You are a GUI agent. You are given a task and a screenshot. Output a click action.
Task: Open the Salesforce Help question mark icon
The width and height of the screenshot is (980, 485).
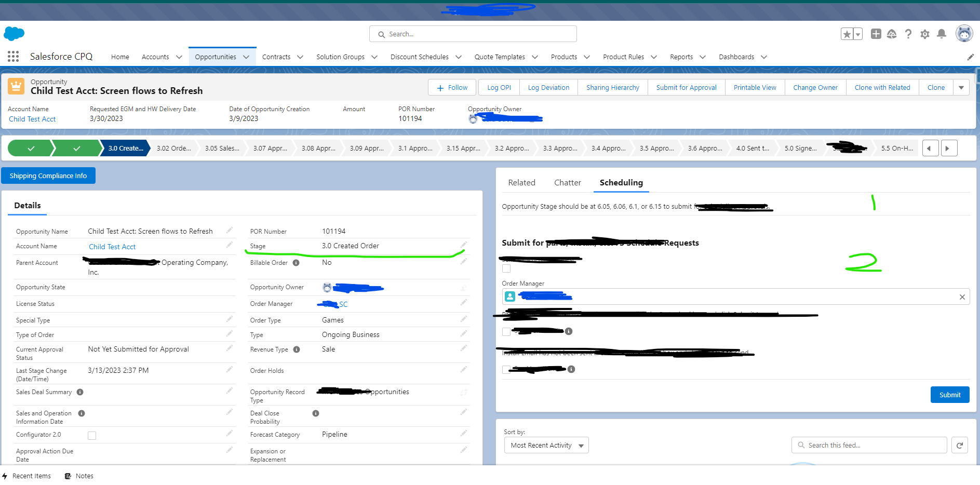click(908, 34)
